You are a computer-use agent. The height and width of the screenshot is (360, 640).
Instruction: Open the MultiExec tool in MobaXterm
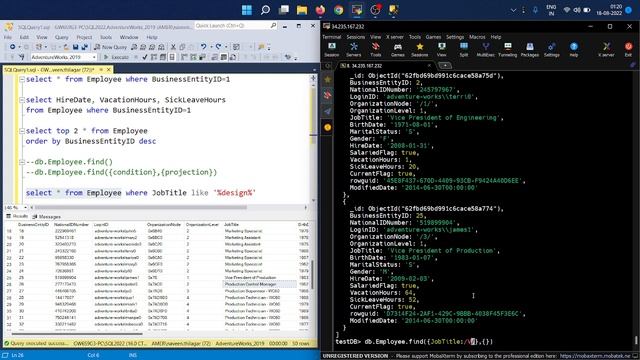pyautogui.click(x=485, y=49)
